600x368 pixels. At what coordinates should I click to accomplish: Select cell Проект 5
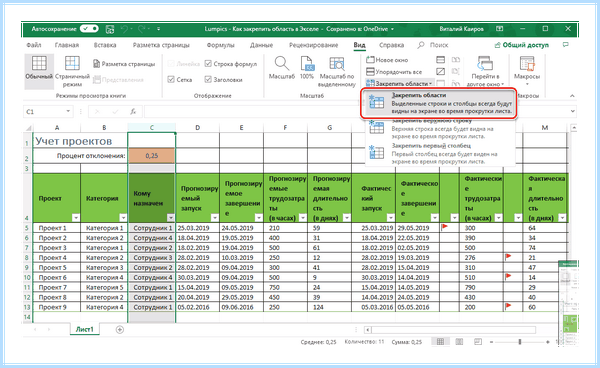tap(57, 267)
